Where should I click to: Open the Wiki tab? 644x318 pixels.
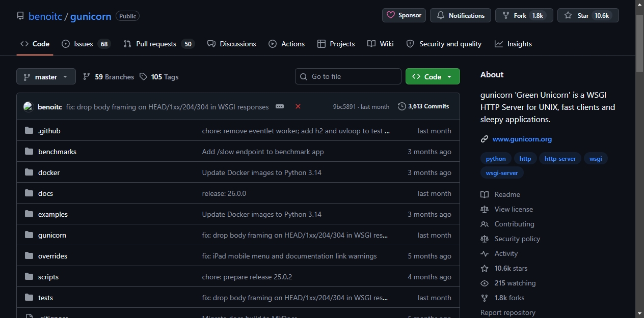pyautogui.click(x=381, y=44)
